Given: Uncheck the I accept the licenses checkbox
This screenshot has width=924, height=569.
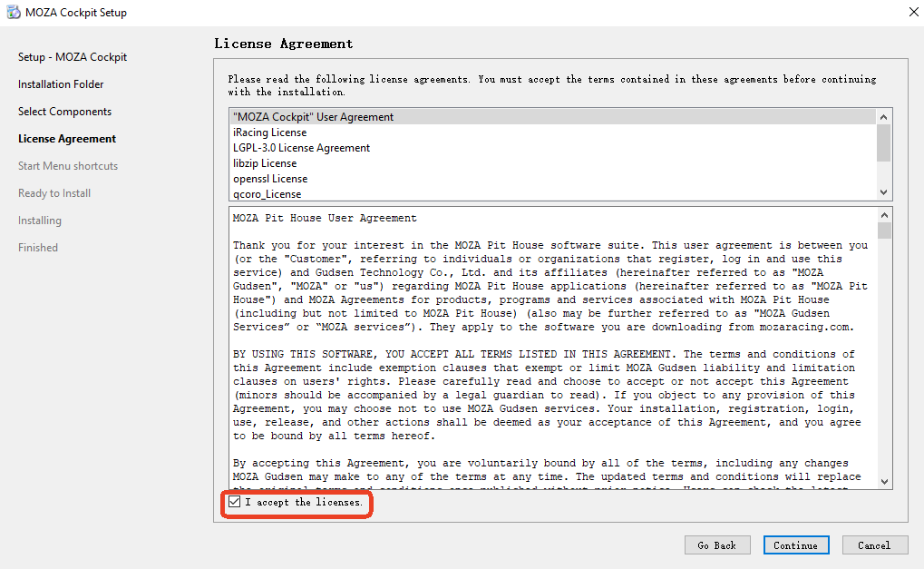Looking at the screenshot, I should (x=235, y=502).
